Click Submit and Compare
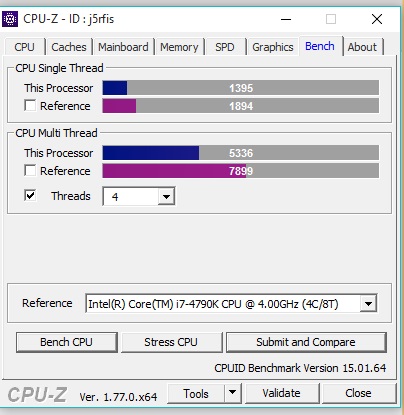 [306, 342]
